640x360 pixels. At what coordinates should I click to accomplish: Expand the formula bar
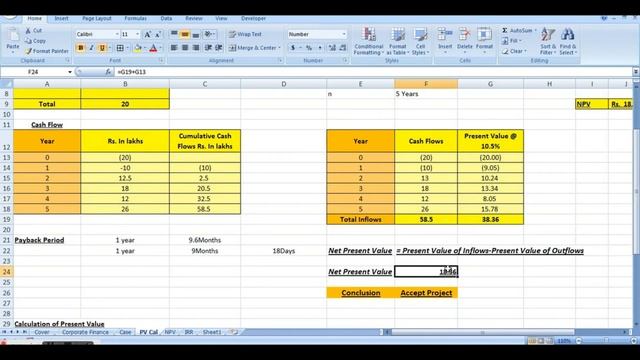pyautogui.click(x=636, y=72)
